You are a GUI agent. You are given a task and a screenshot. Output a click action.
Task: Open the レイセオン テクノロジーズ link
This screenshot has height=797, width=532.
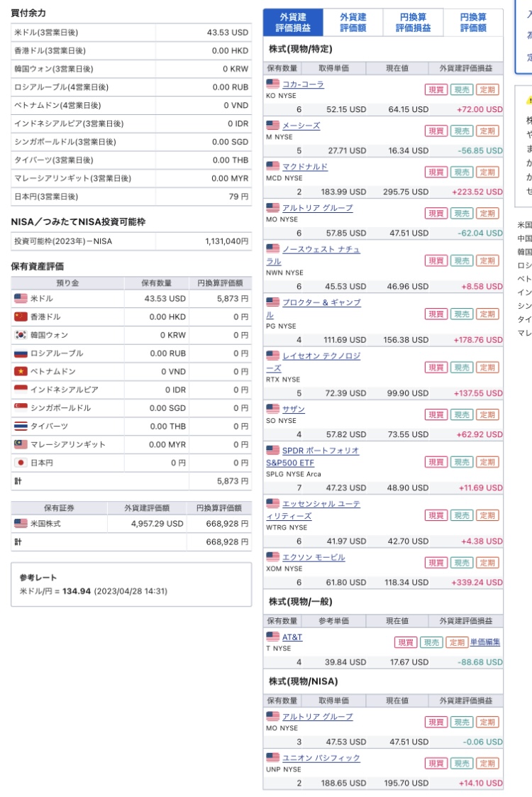pyautogui.click(x=314, y=362)
